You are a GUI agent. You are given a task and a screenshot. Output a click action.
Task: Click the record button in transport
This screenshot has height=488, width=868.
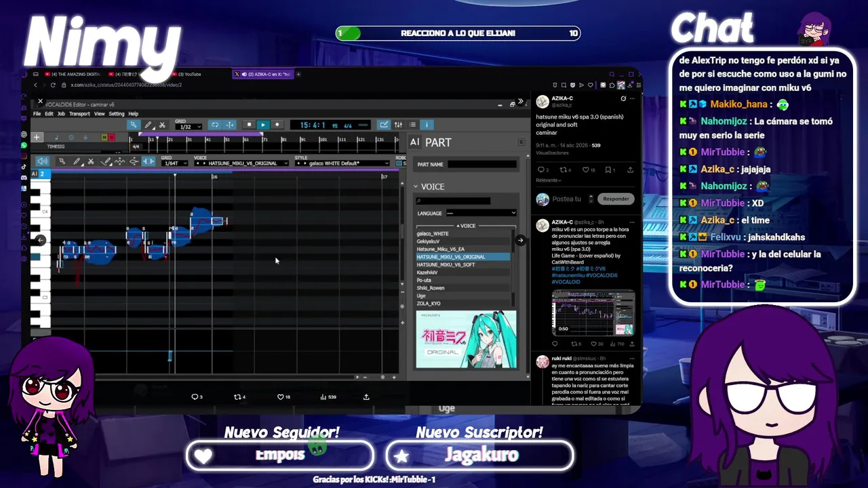pos(277,125)
